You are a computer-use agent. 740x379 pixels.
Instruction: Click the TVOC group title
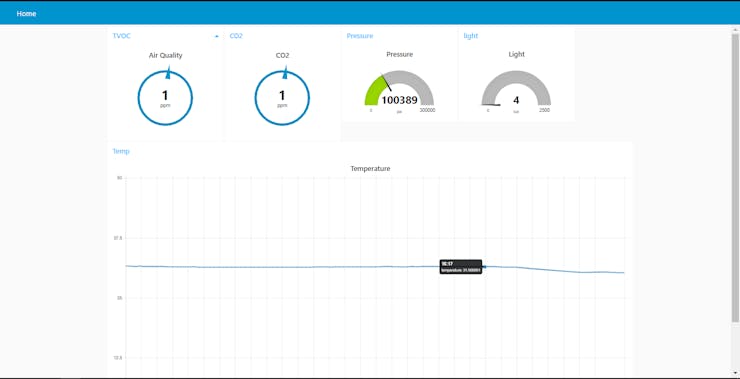(x=121, y=36)
